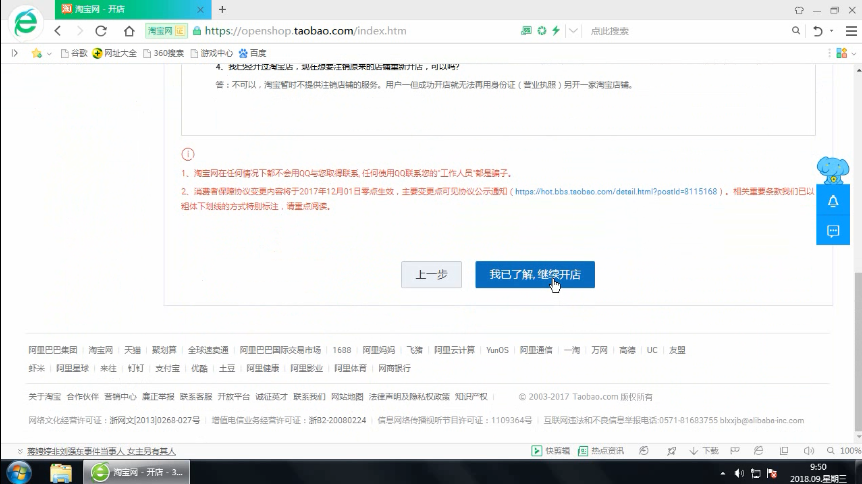Click the undo closed tab icon
The image size is (862, 484).
click(817, 31)
